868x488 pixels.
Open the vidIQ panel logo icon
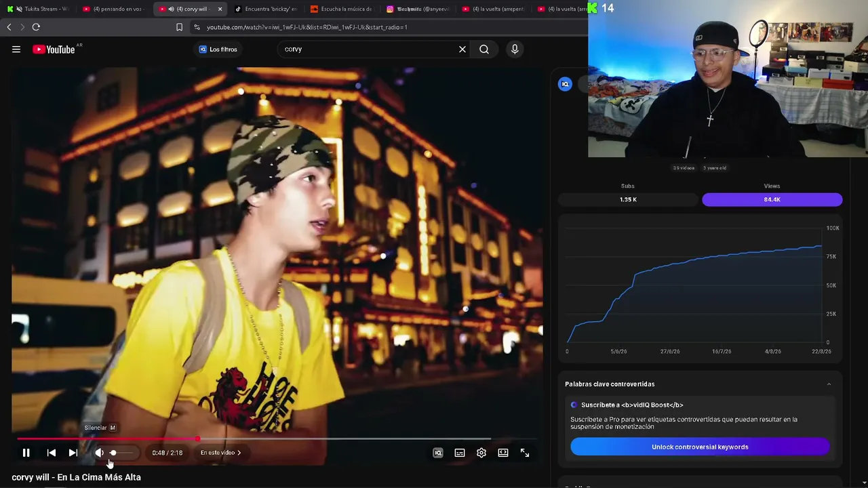[565, 84]
